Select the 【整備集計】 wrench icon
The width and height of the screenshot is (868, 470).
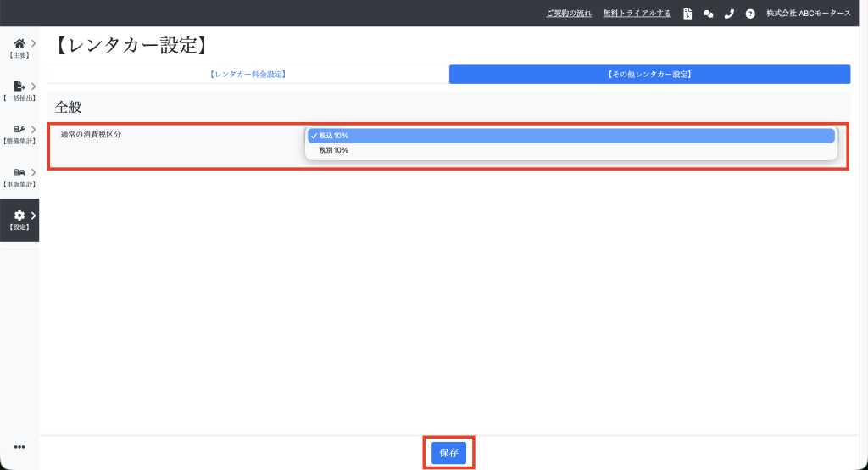(19, 130)
